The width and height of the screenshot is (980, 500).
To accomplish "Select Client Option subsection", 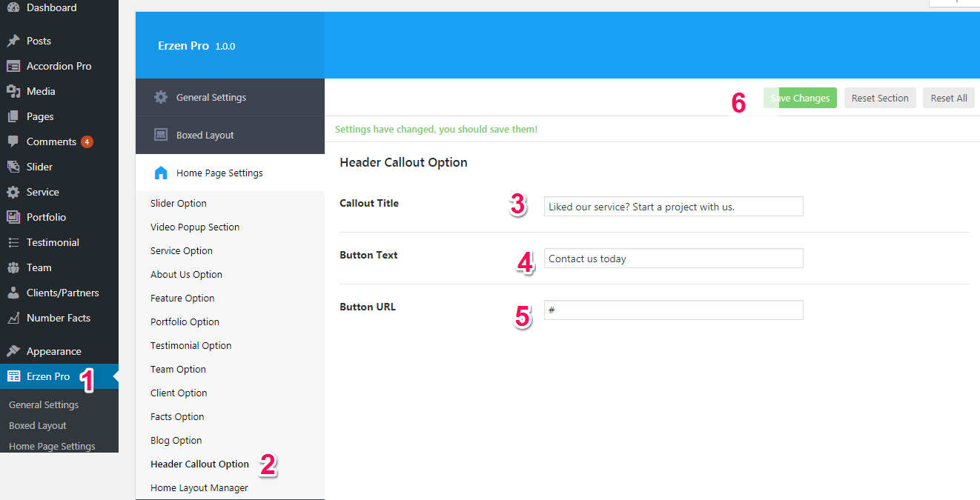I will [x=179, y=393].
